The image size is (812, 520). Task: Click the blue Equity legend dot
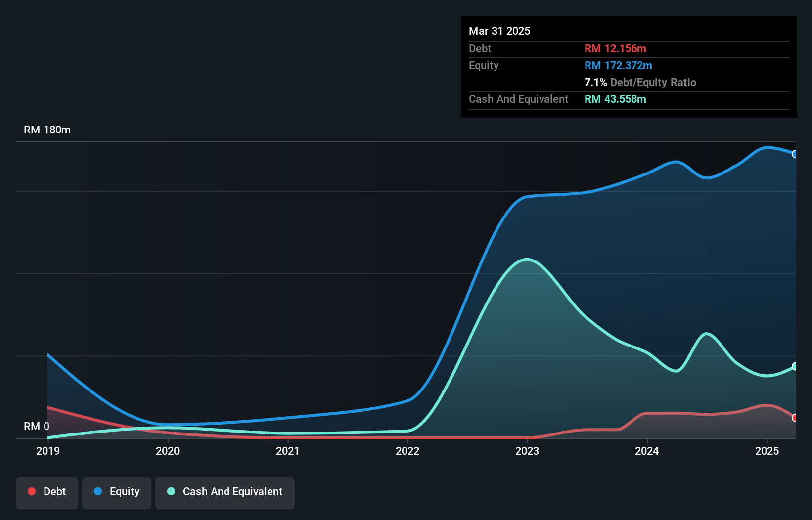pos(98,491)
